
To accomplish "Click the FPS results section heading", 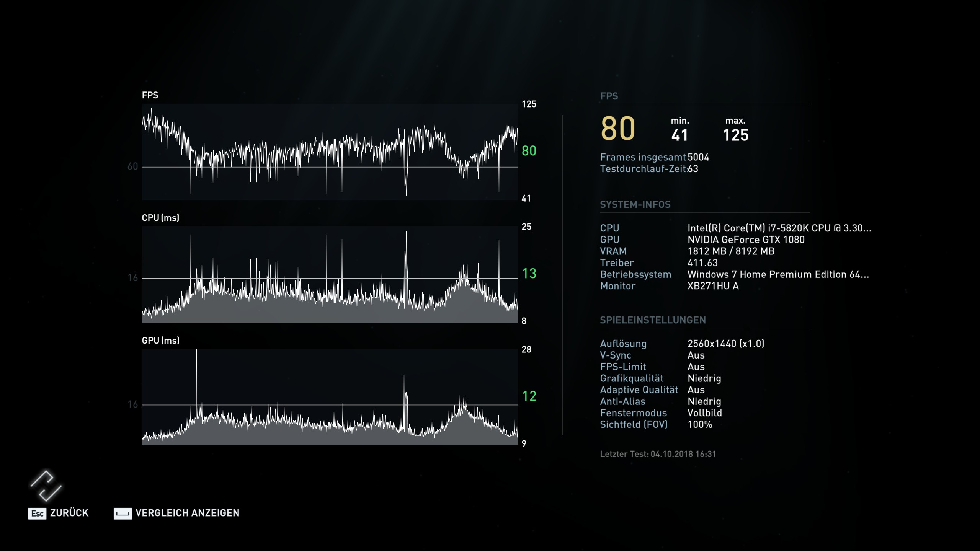I will [609, 96].
